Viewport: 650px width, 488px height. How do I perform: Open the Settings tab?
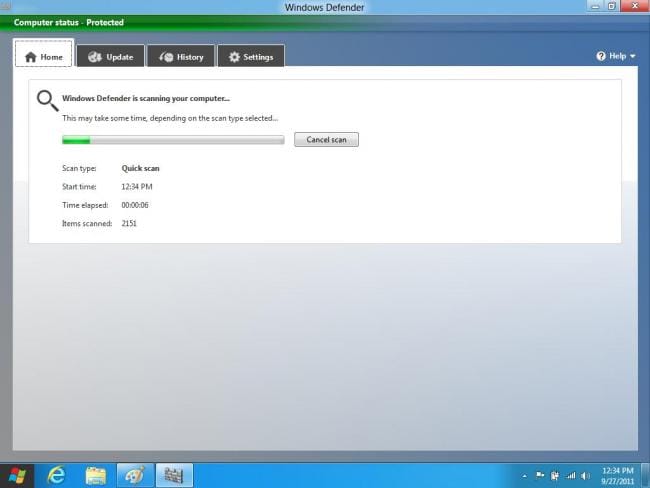pyautogui.click(x=251, y=56)
